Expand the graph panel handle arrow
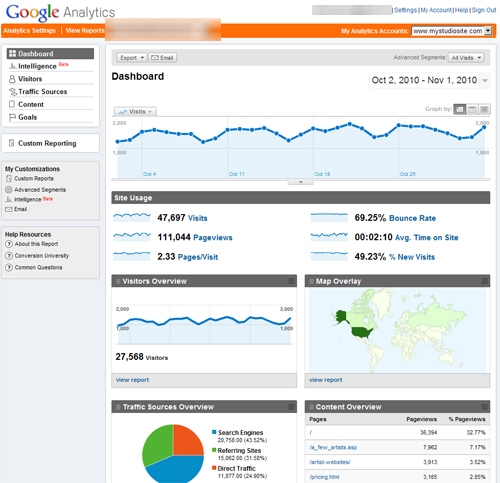 (301, 182)
